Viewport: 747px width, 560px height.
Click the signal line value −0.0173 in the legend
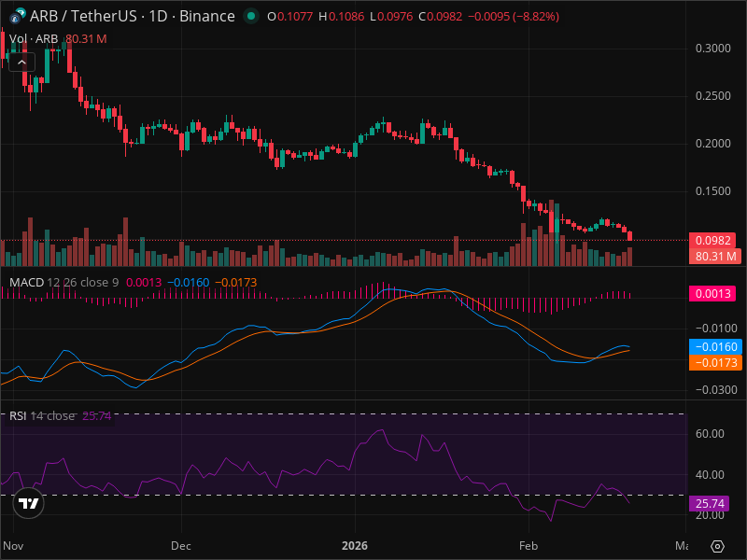[x=236, y=283]
